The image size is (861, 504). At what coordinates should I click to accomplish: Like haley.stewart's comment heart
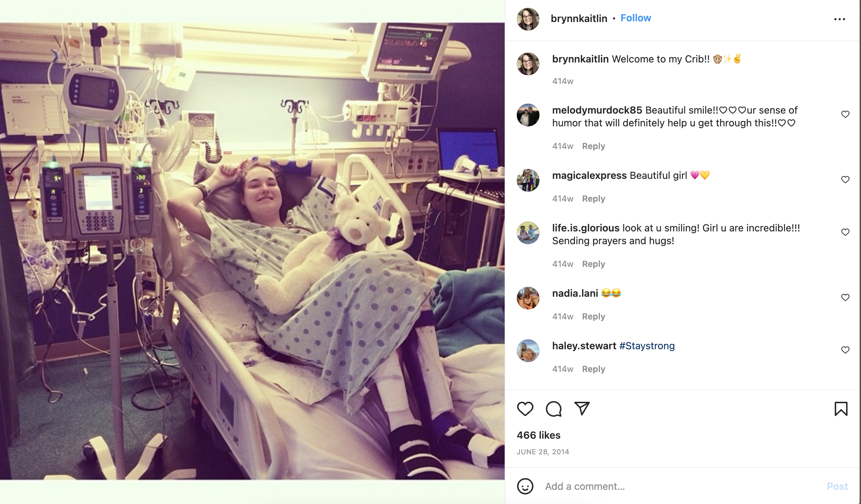845,350
